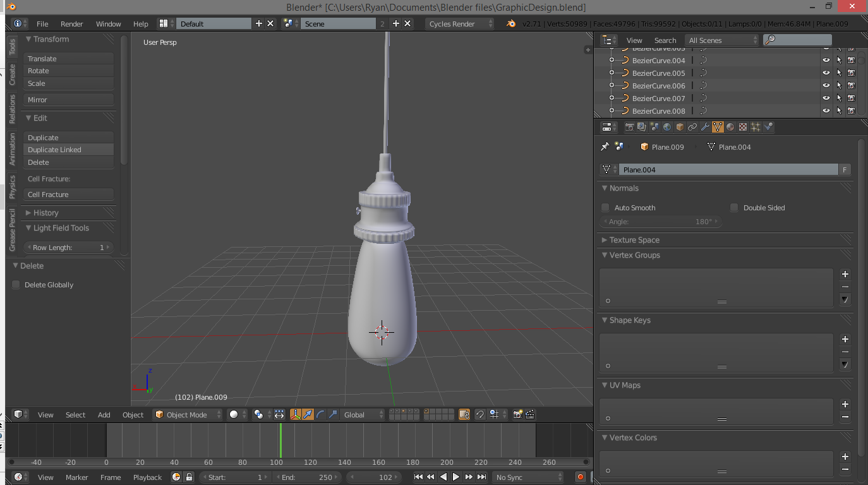The image size is (868, 485).
Task: Open Object properties tab (cube icon)
Action: (680, 127)
